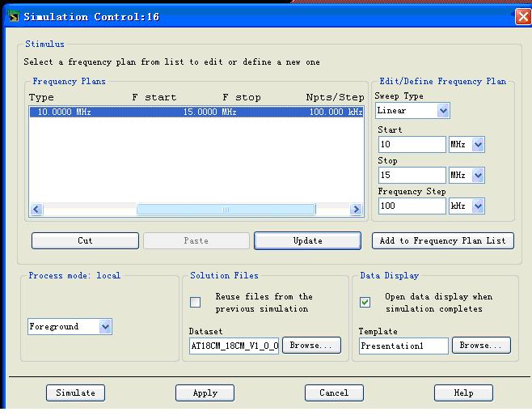The height and width of the screenshot is (416, 532).
Task: Start the run with the Simulate button
Action: point(75,393)
